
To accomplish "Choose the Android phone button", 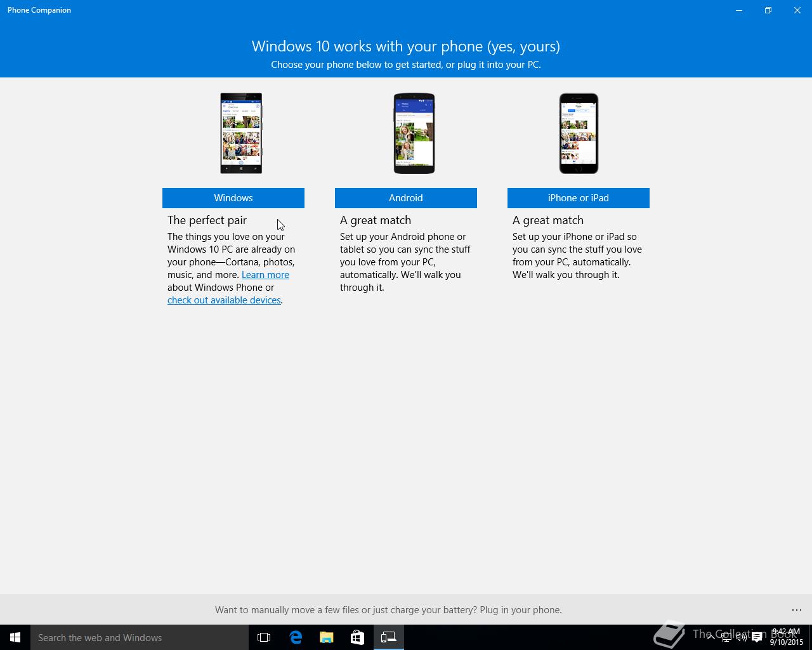I will tap(406, 197).
